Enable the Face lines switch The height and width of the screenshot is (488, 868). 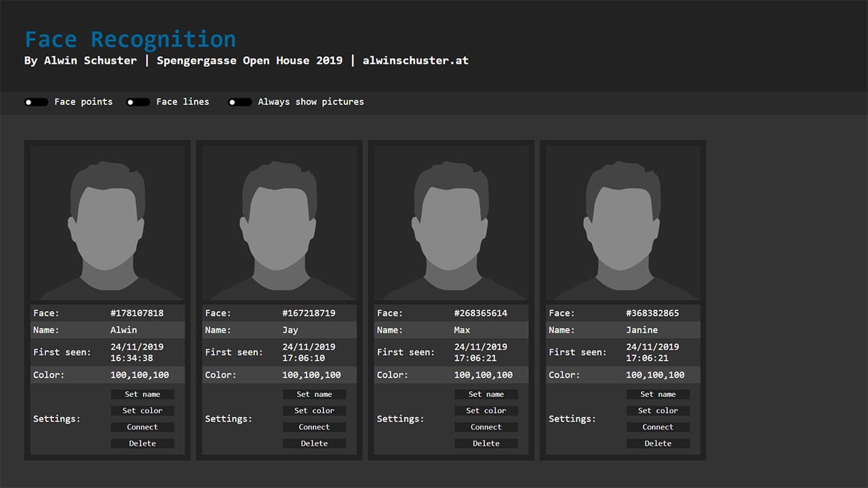click(x=138, y=102)
